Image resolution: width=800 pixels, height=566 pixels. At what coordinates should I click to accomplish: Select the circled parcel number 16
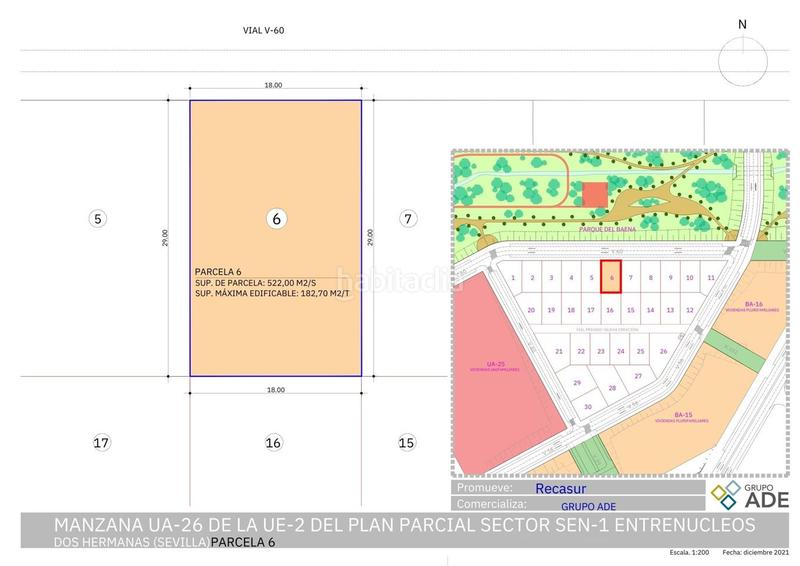[274, 442]
